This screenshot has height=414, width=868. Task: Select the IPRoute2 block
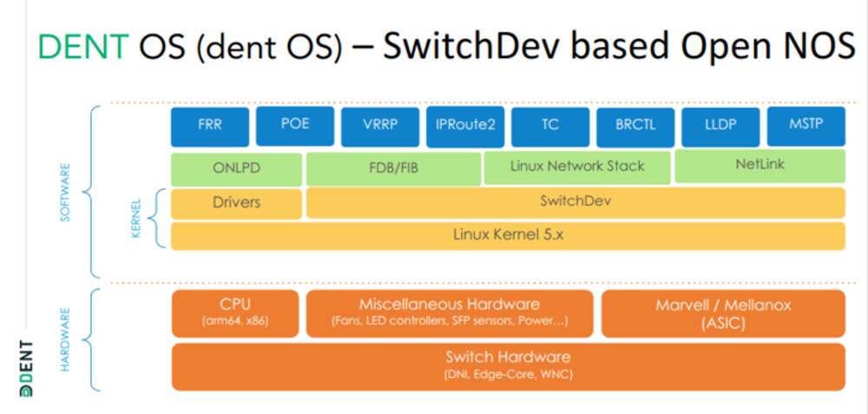pyautogui.click(x=464, y=125)
